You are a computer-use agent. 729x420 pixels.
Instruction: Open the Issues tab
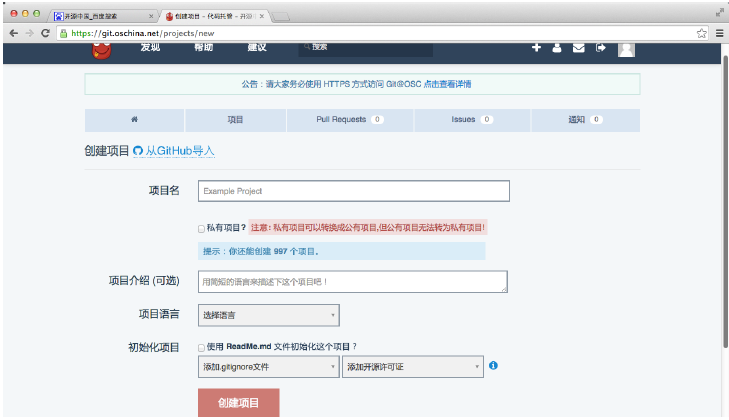472,120
